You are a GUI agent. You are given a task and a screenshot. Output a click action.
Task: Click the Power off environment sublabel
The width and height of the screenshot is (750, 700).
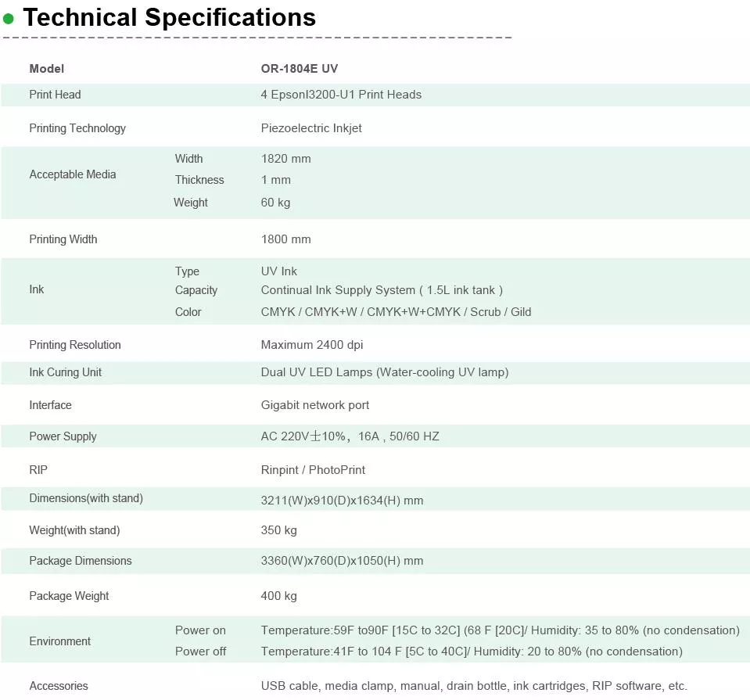click(x=200, y=652)
